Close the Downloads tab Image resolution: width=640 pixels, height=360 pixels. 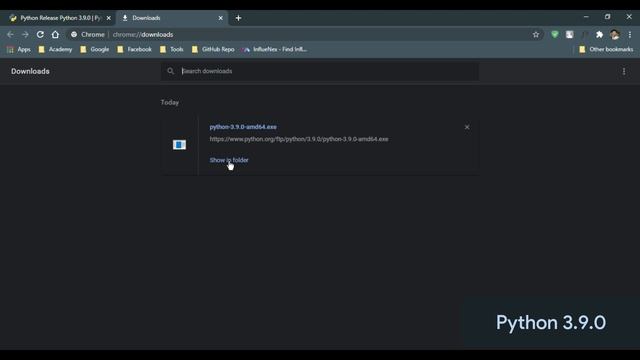click(220, 18)
